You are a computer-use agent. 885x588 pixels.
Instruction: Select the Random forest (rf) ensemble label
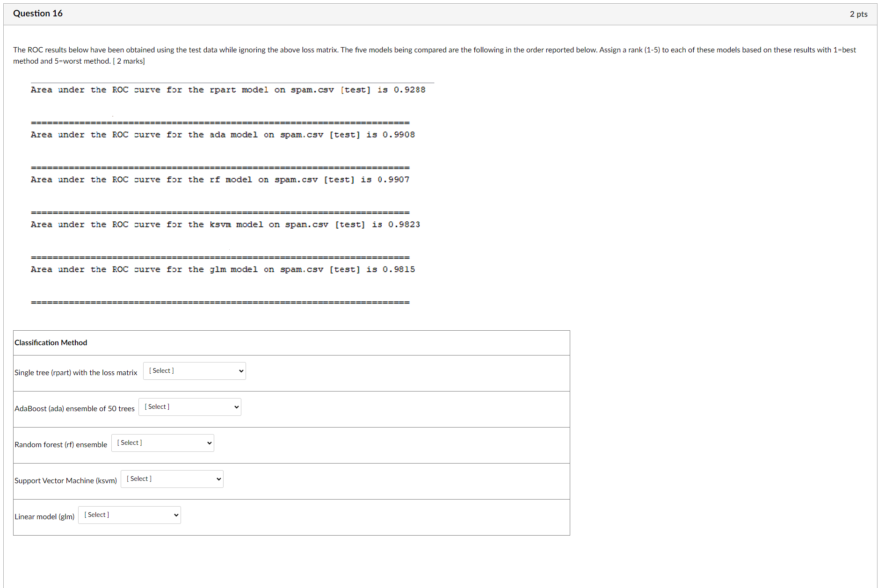pos(61,444)
